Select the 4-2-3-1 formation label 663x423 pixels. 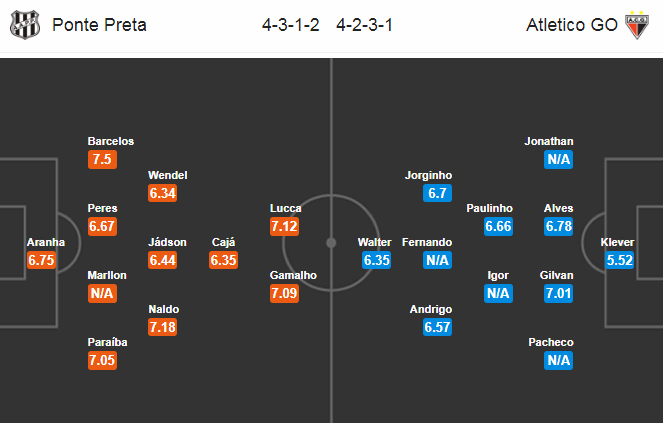click(x=364, y=25)
